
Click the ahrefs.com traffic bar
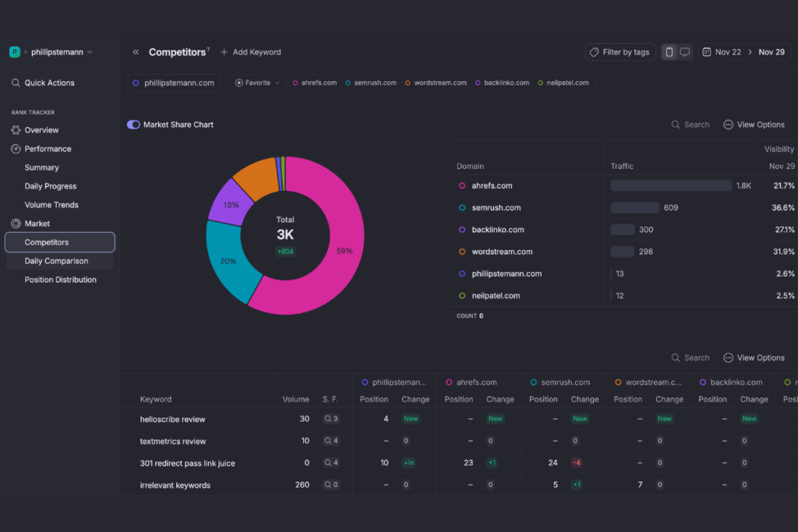pyautogui.click(x=671, y=185)
